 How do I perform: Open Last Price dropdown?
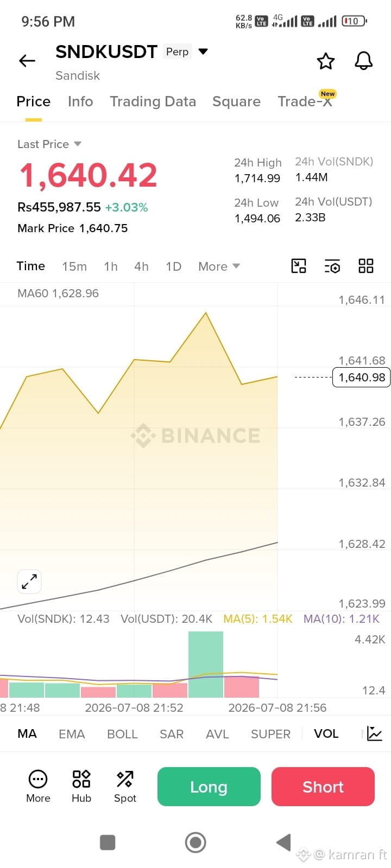(49, 144)
